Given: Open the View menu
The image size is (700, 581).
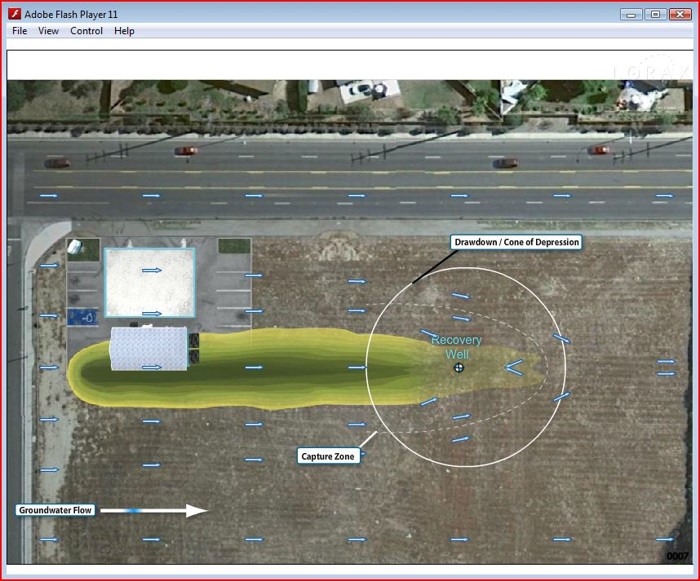Looking at the screenshot, I should pyautogui.click(x=48, y=31).
